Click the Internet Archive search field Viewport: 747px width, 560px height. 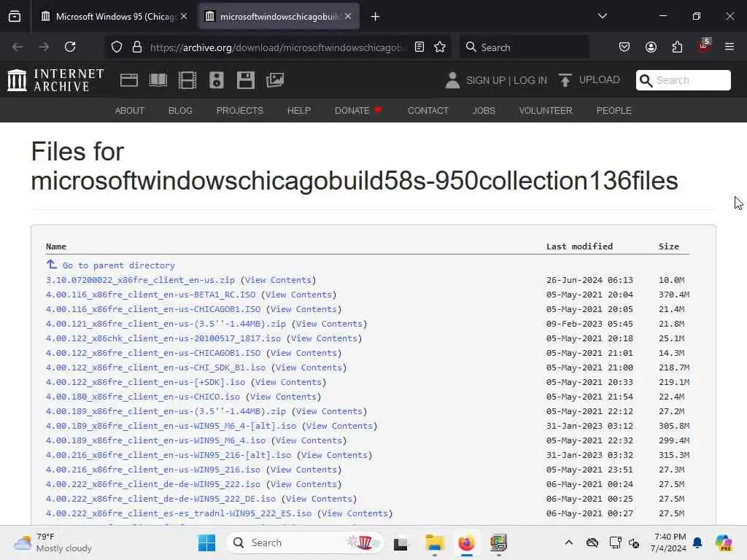point(683,80)
